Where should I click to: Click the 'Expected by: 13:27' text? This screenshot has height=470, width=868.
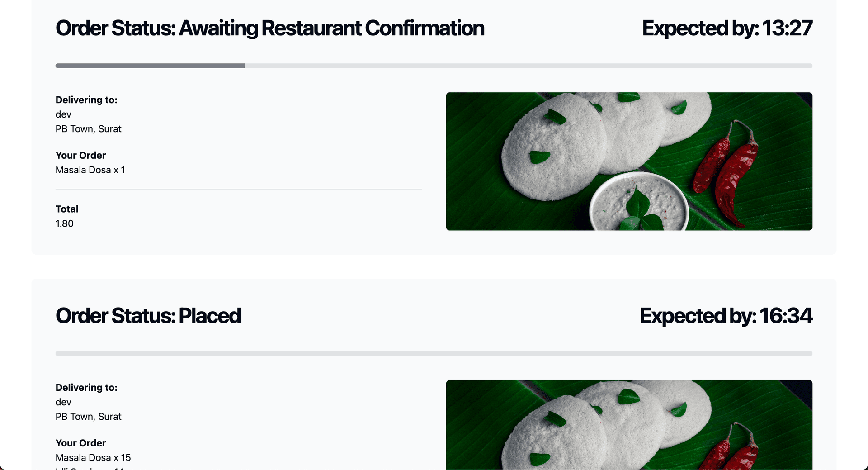click(727, 28)
